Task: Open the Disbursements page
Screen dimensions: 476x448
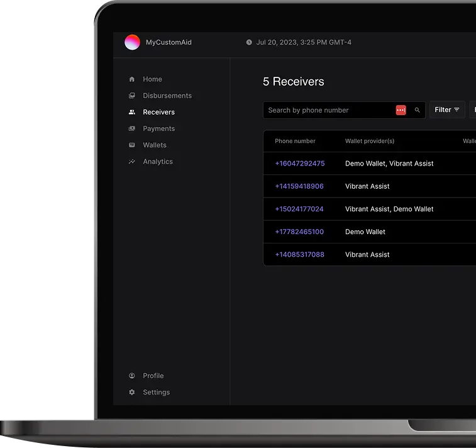Action: pyautogui.click(x=167, y=96)
